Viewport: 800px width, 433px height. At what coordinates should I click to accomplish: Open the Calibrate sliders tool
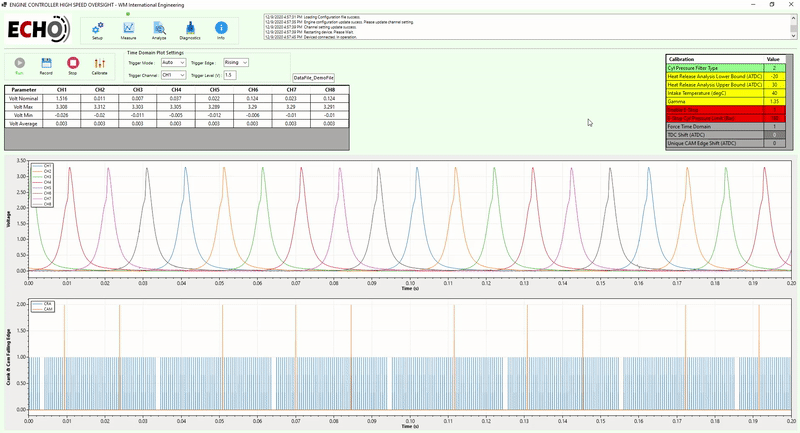pos(99,66)
